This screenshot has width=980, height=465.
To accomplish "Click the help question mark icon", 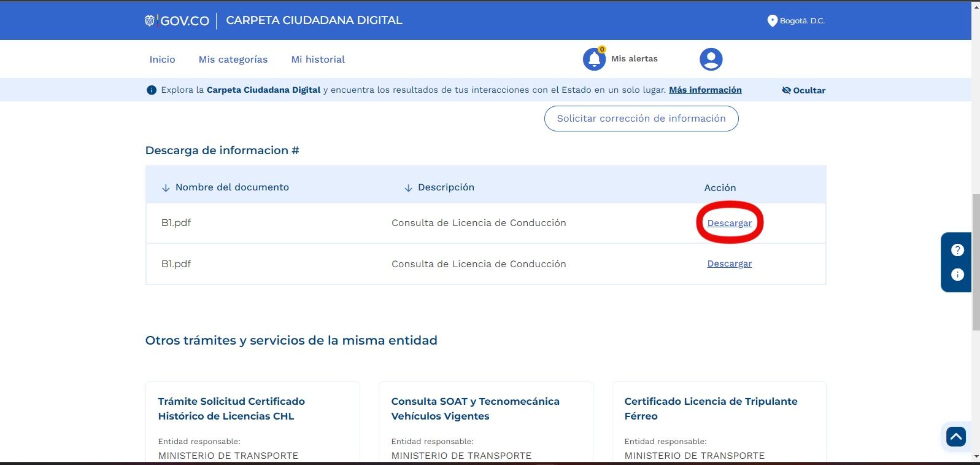I will pyautogui.click(x=957, y=250).
